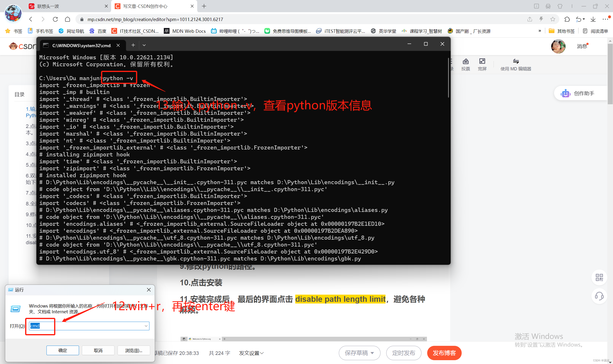613x364 pixels.
Task: Toggle the 阅读清单 reading list panel
Action: pyautogui.click(x=596, y=31)
